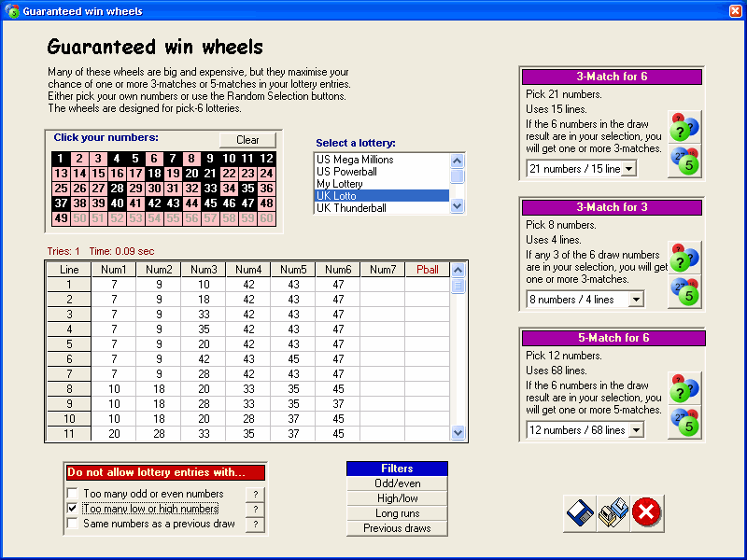Expand the '8 numbers / 4 lines' dropdown

(636, 299)
